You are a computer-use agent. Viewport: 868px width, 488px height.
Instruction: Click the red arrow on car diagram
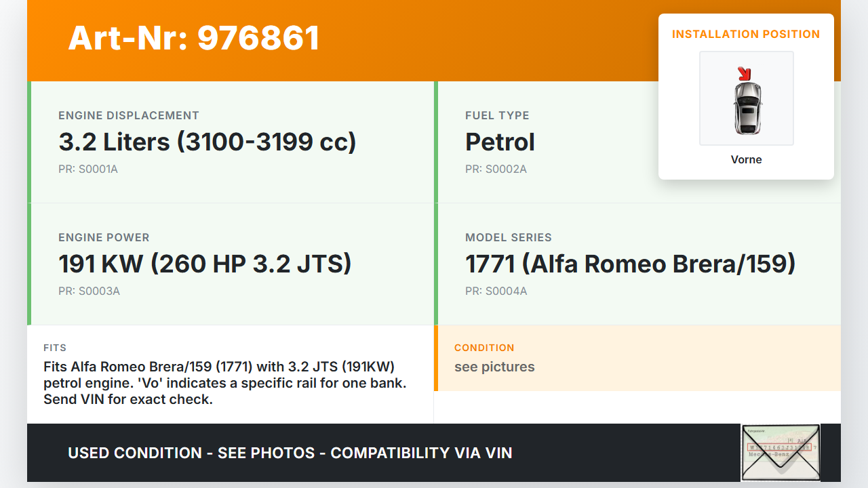tap(745, 73)
